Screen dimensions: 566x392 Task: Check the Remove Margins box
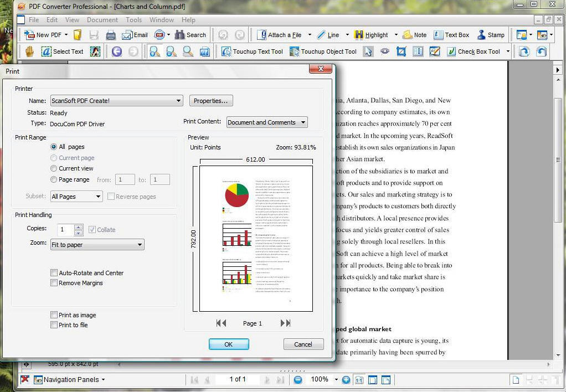point(54,283)
